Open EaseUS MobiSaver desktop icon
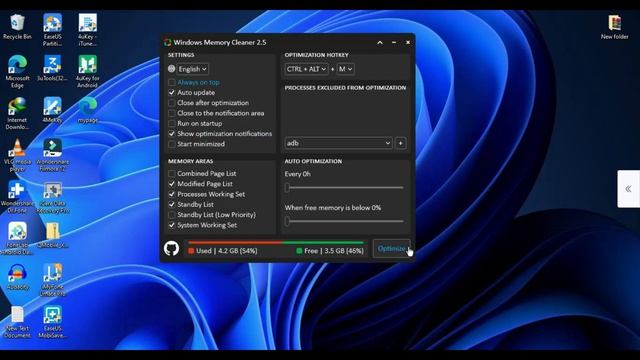The image size is (640, 360). [x=53, y=322]
